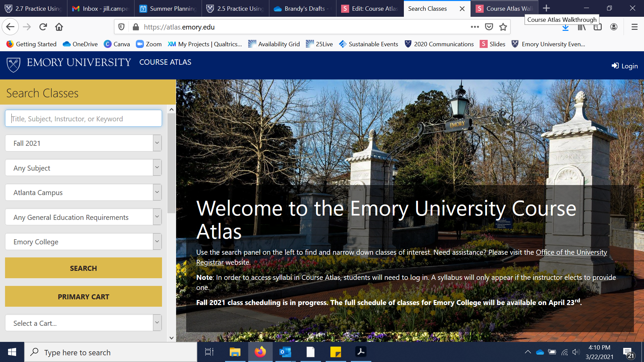644x362 pixels.
Task: Open File Explorer from the taskbar
Action: (235, 352)
